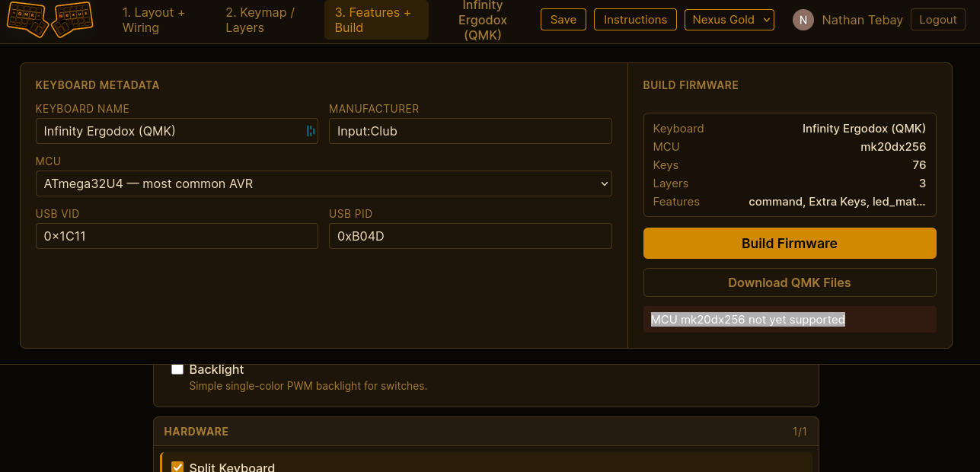The width and height of the screenshot is (980, 472).
Task: Click the mk20dx256 MCU value
Action: [893, 147]
